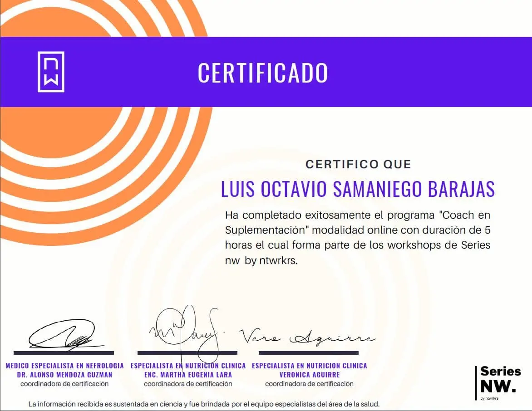
Task: Click Dr. Alonso Mendoza Guzman's signature
Action: pyautogui.click(x=64, y=336)
